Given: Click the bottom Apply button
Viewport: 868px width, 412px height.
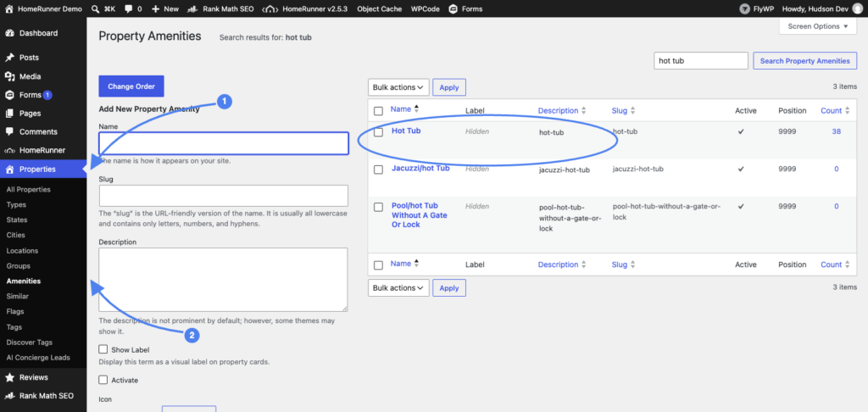Looking at the screenshot, I should tap(449, 288).
